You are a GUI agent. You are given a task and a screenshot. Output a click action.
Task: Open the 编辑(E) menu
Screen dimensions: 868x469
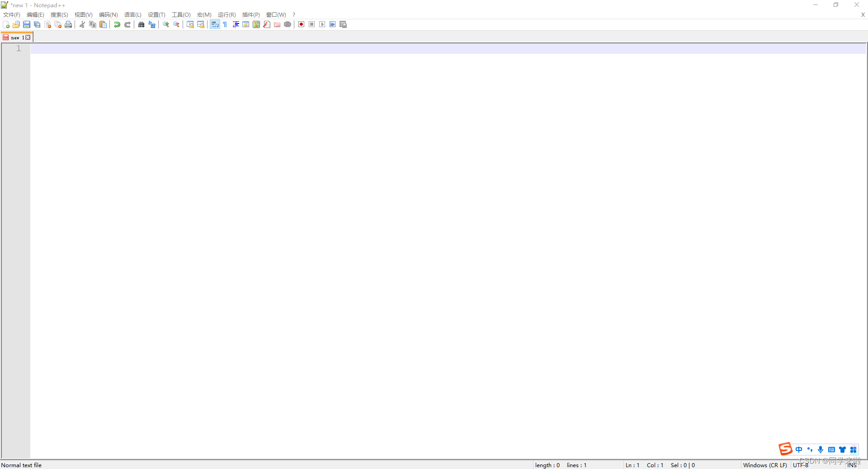pos(35,15)
